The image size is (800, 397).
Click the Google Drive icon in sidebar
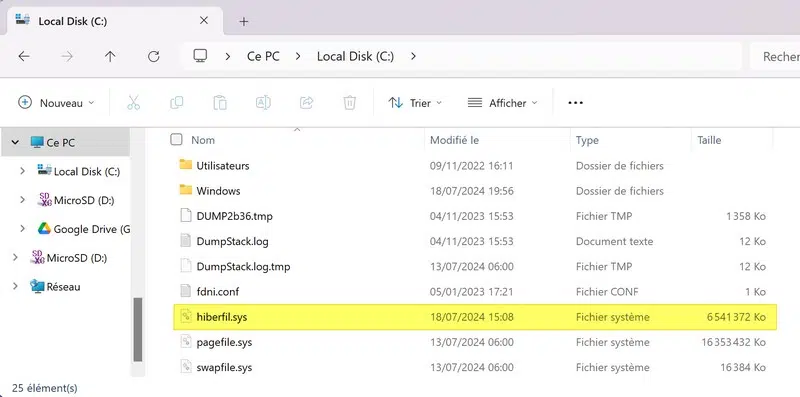44,229
